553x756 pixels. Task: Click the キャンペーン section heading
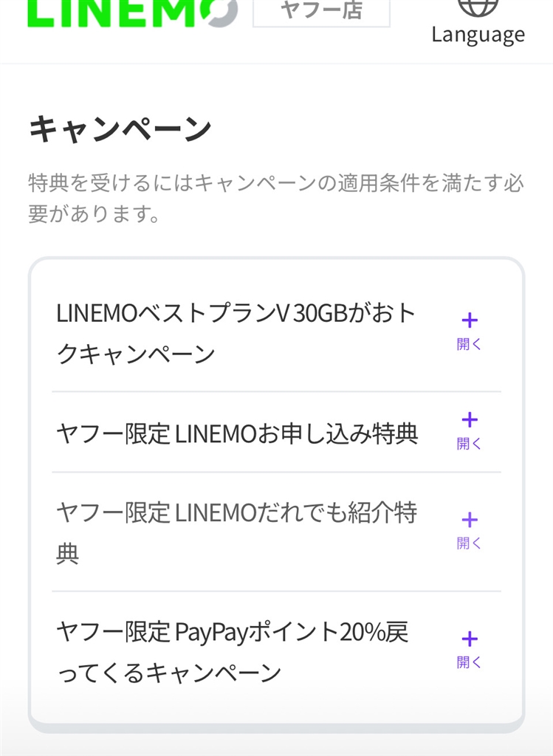coord(120,130)
